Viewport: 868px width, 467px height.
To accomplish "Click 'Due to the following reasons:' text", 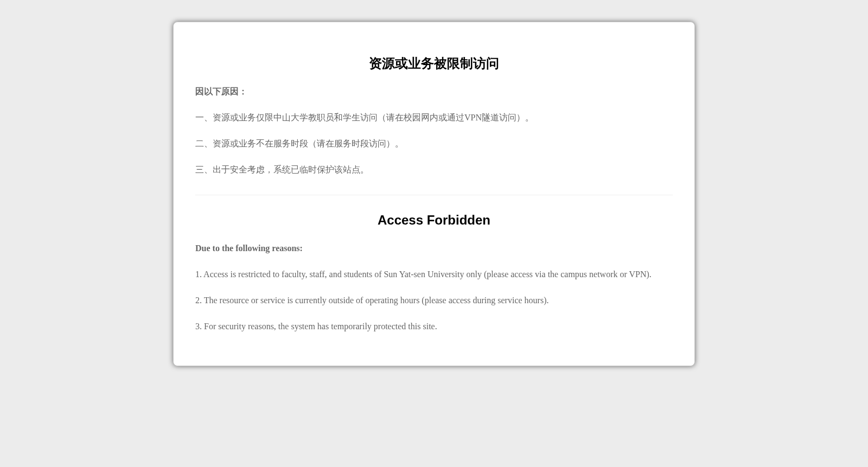I will tap(248, 248).
